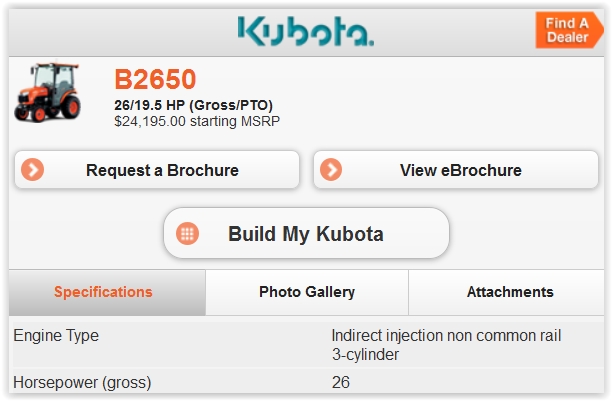612x401 pixels.
Task: Click the orange arrow icon beside Request a Brochure
Action: (34, 170)
